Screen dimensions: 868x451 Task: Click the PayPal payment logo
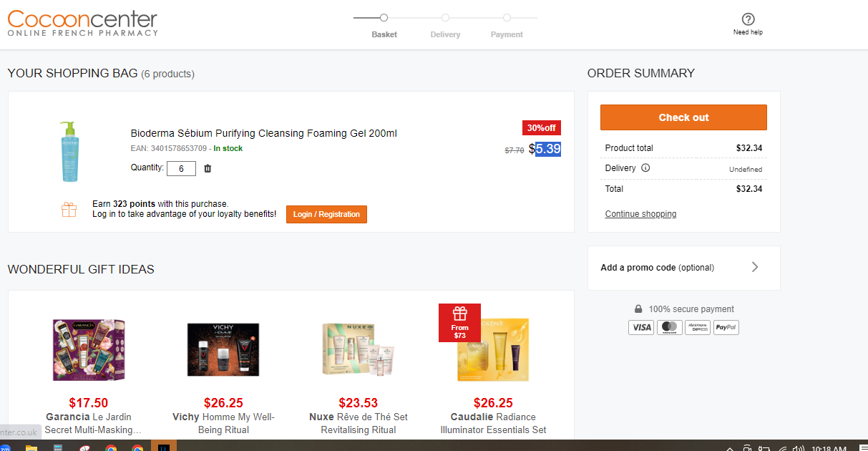pyautogui.click(x=726, y=327)
